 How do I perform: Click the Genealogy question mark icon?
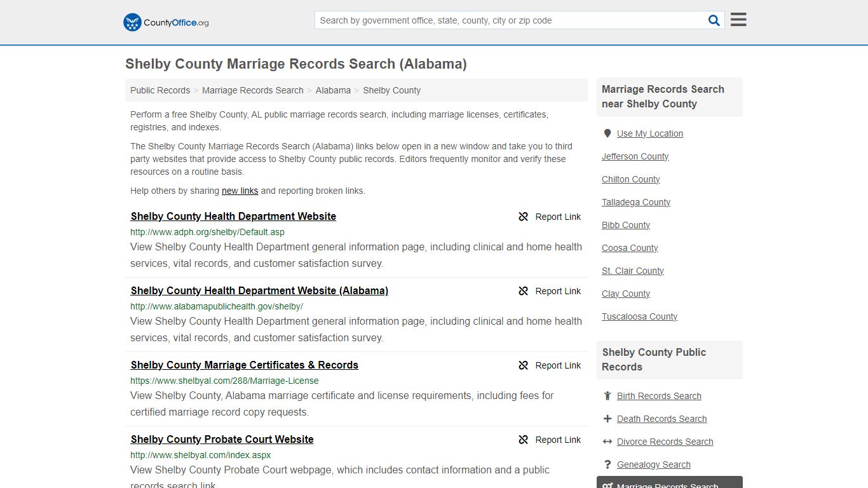point(607,464)
